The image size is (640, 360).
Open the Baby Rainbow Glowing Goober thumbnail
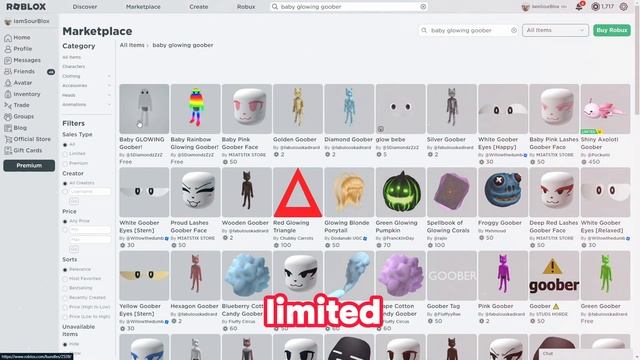[196, 109]
